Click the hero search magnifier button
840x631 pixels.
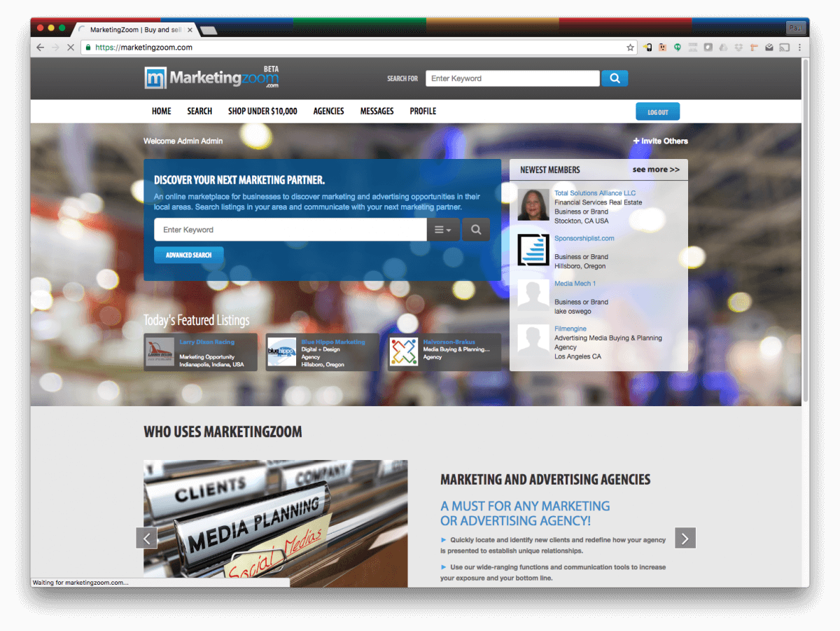(475, 229)
